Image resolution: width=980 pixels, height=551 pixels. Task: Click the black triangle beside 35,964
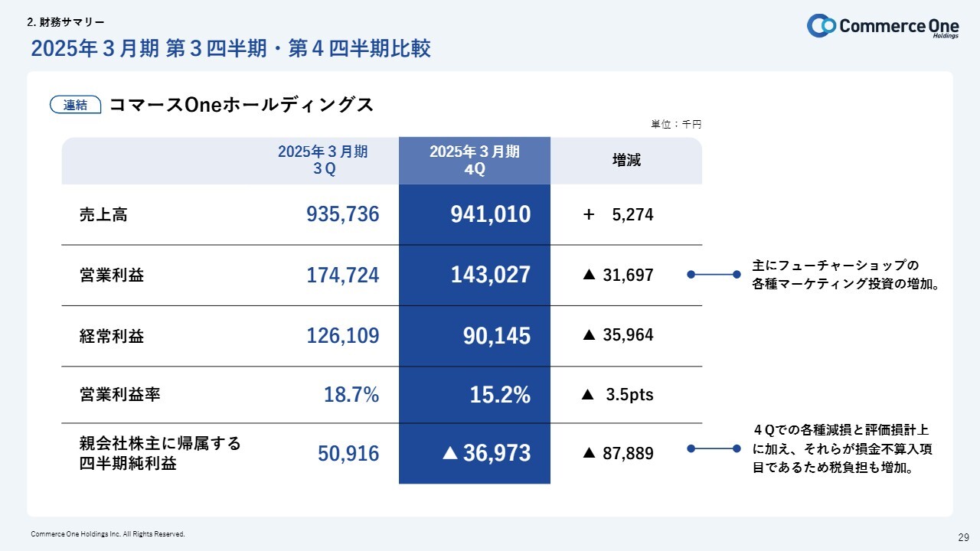coord(589,334)
